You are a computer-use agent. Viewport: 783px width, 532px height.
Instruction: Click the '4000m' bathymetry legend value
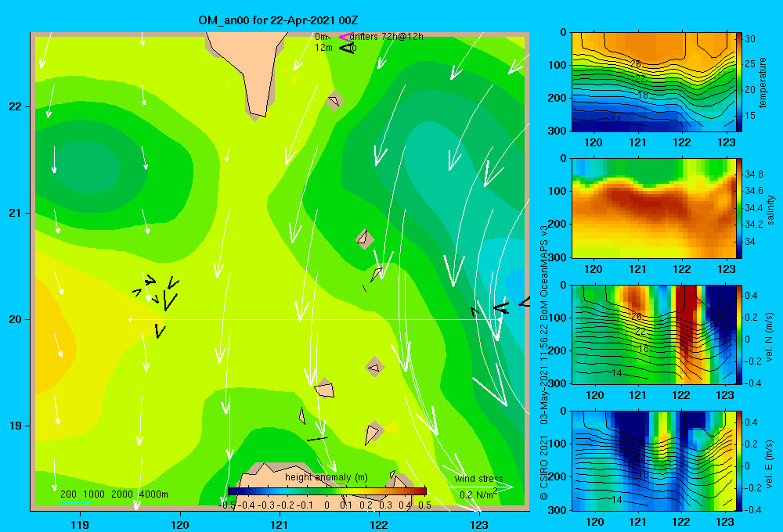153,494
